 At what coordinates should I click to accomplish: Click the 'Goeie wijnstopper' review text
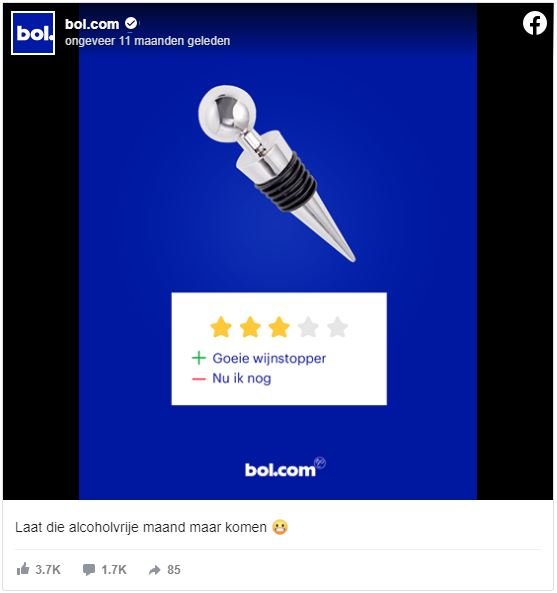tap(269, 358)
